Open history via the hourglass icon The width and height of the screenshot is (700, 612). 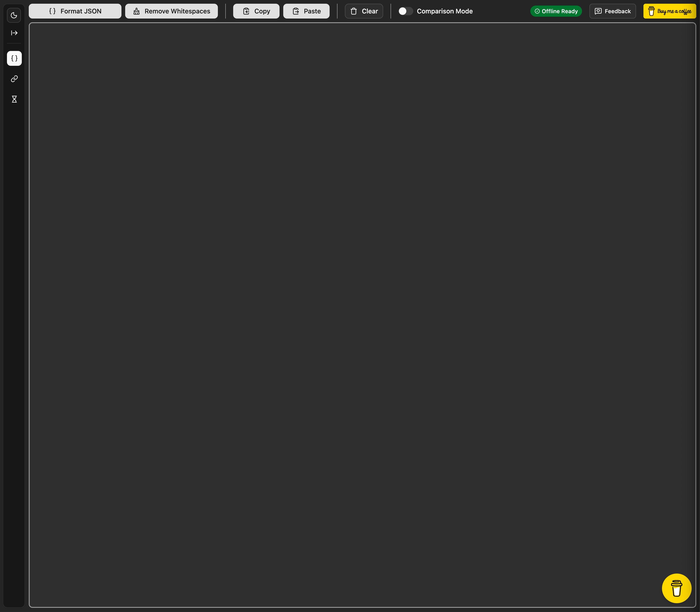pos(14,99)
